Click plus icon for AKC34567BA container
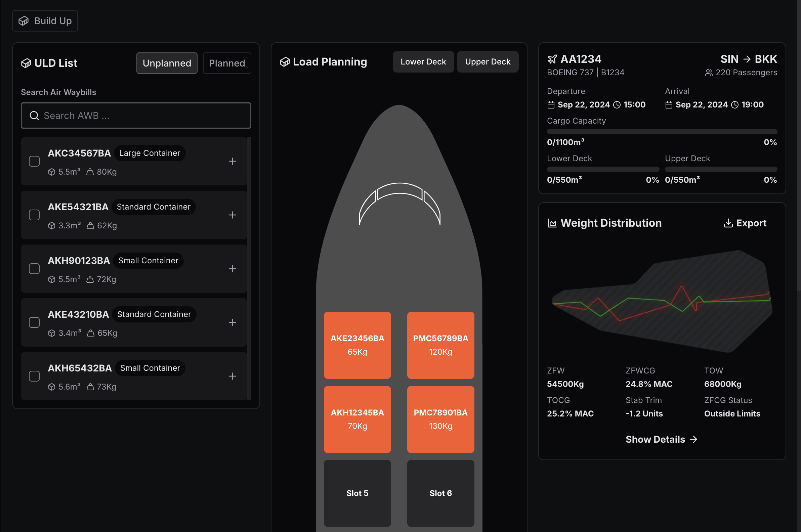 coord(232,161)
